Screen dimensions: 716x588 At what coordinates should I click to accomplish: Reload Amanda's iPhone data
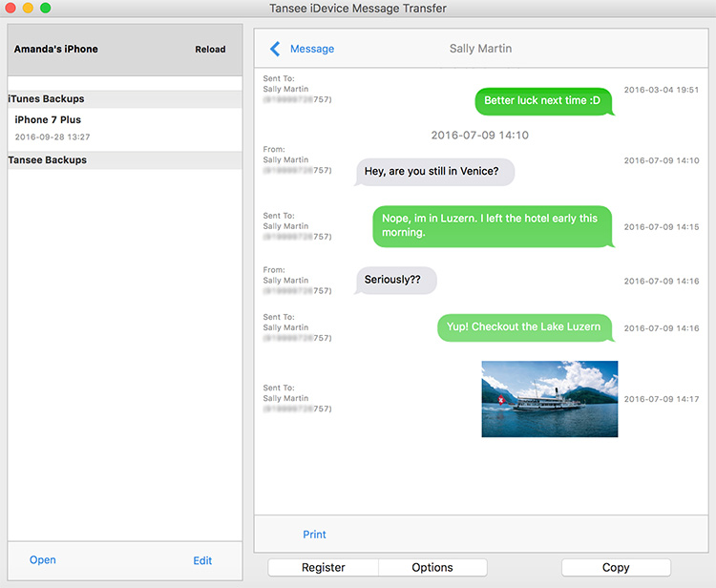(x=211, y=50)
